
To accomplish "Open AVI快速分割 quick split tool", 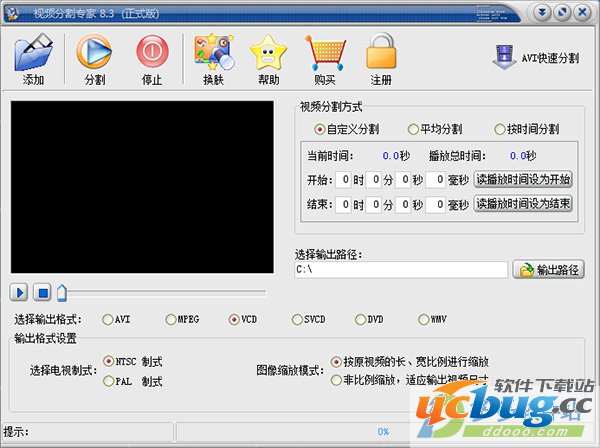I will point(536,58).
